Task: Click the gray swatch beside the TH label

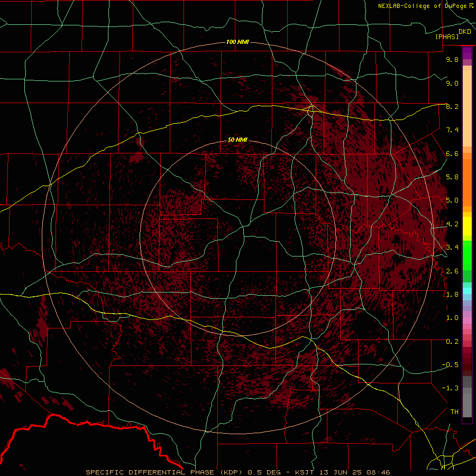Action: [467, 405]
